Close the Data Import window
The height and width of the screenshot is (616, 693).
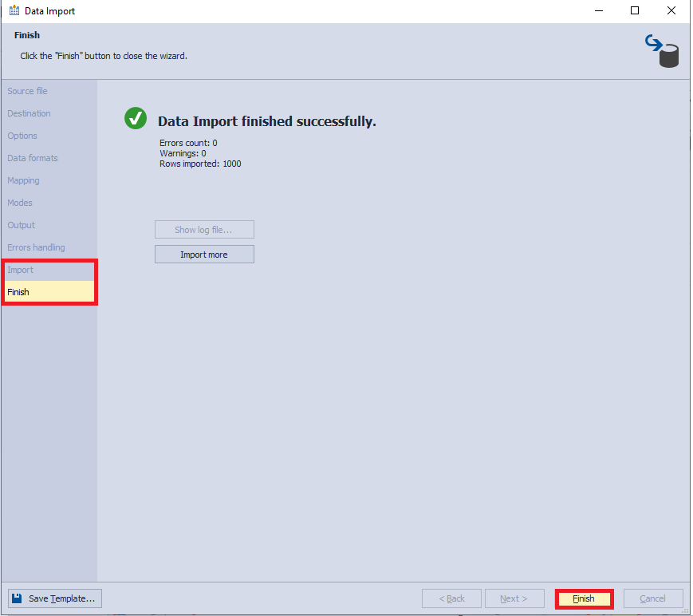[671, 10]
